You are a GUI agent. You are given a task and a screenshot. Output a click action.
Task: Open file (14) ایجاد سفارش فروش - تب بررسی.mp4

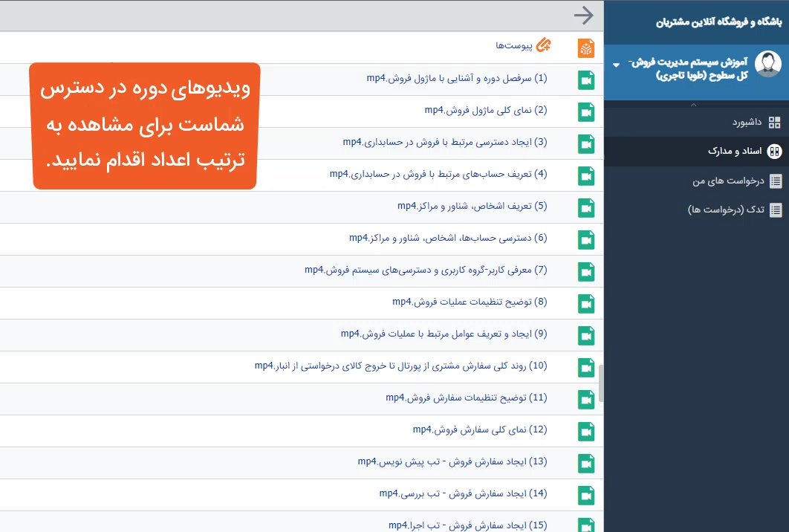point(463,493)
